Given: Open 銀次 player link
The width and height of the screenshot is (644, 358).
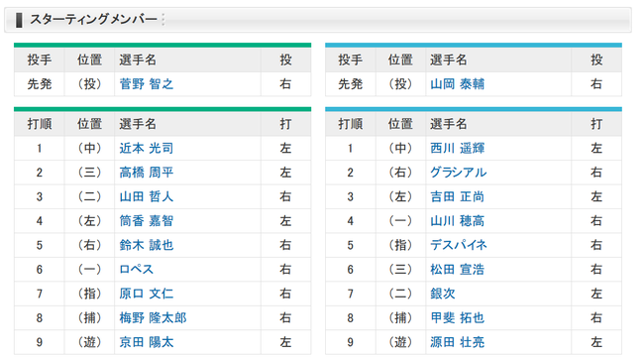Looking at the screenshot, I should click(x=443, y=294).
